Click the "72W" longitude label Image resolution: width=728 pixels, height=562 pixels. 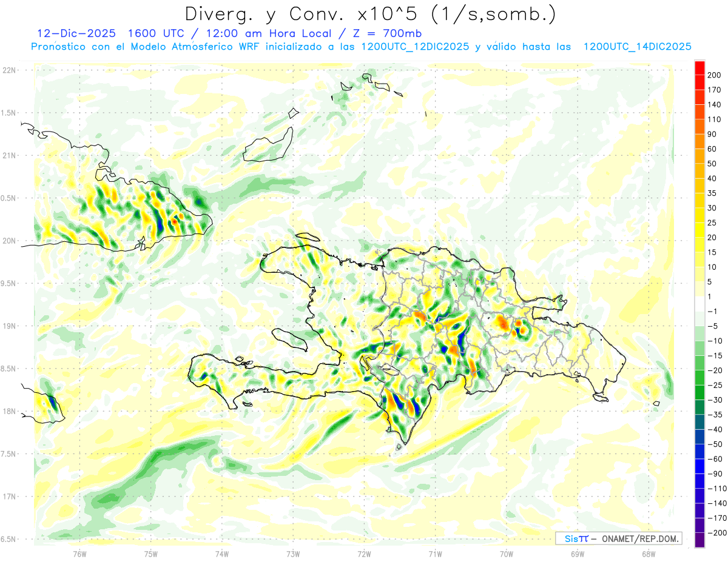click(x=364, y=554)
